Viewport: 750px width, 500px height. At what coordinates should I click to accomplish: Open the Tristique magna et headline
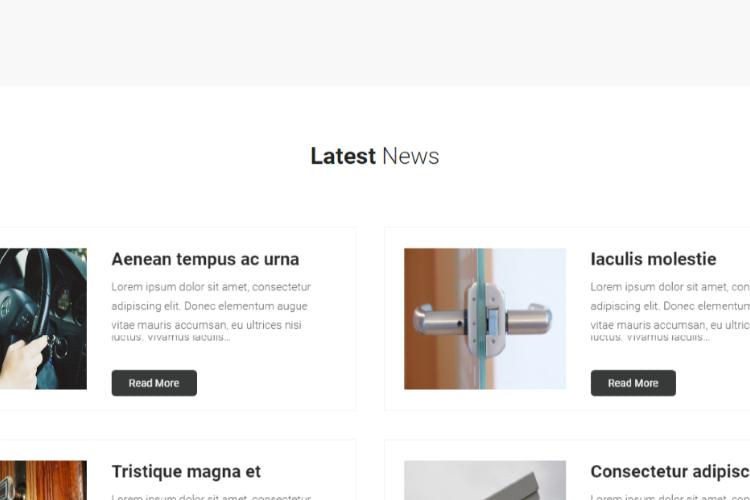tap(186, 472)
